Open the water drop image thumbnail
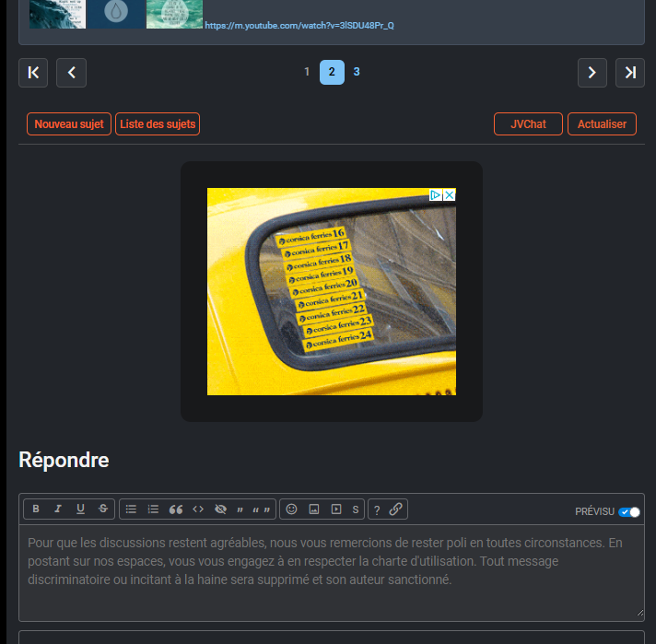656x644 pixels. [116, 14]
